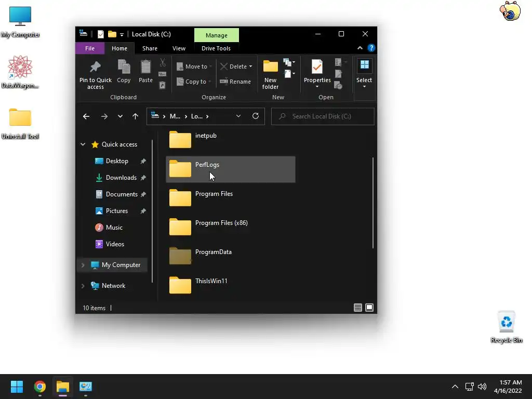Viewport: 532px width, 399px height.
Task: Go forward with the right arrow
Action: click(104, 116)
